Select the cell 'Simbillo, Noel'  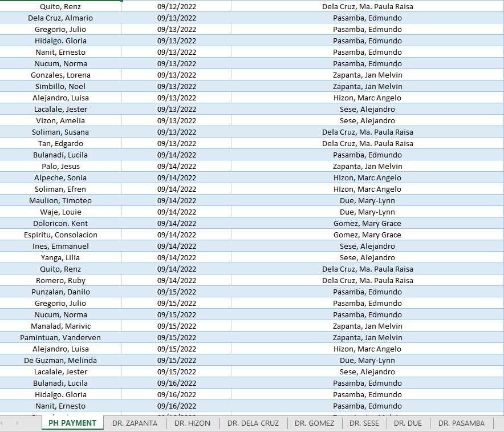pos(60,87)
